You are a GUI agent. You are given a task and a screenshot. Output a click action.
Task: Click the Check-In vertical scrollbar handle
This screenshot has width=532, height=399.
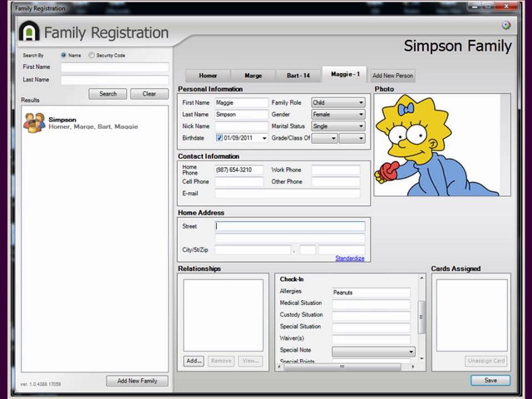point(421,317)
